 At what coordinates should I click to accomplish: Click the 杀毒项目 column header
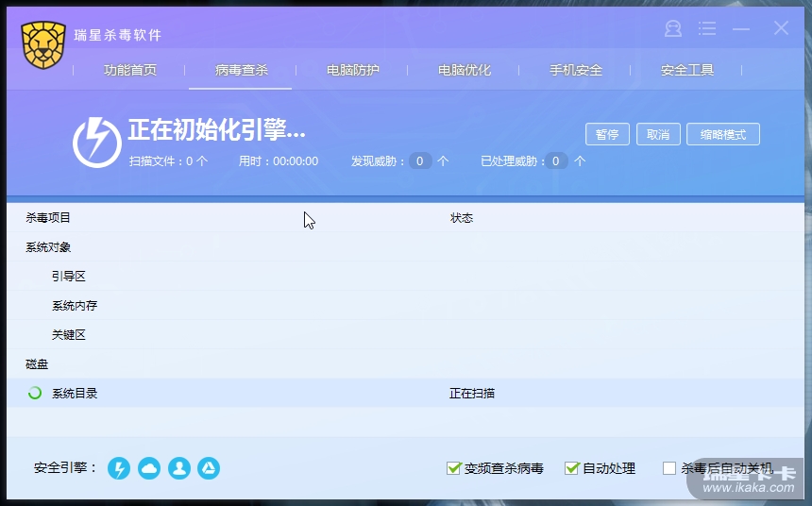pos(48,217)
